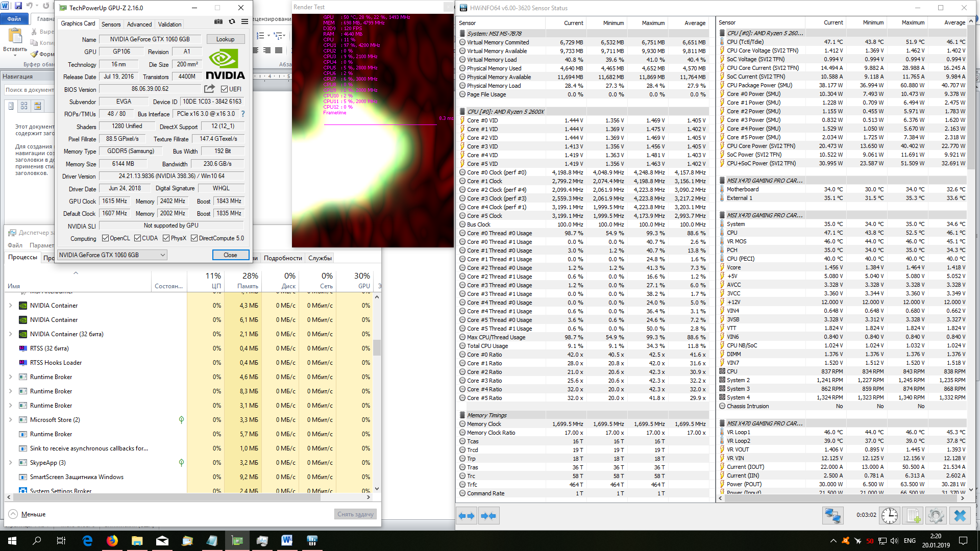The height and width of the screenshot is (551, 980).
Task: Switch to the Sensors tab in GPU-Z
Action: (x=111, y=24)
